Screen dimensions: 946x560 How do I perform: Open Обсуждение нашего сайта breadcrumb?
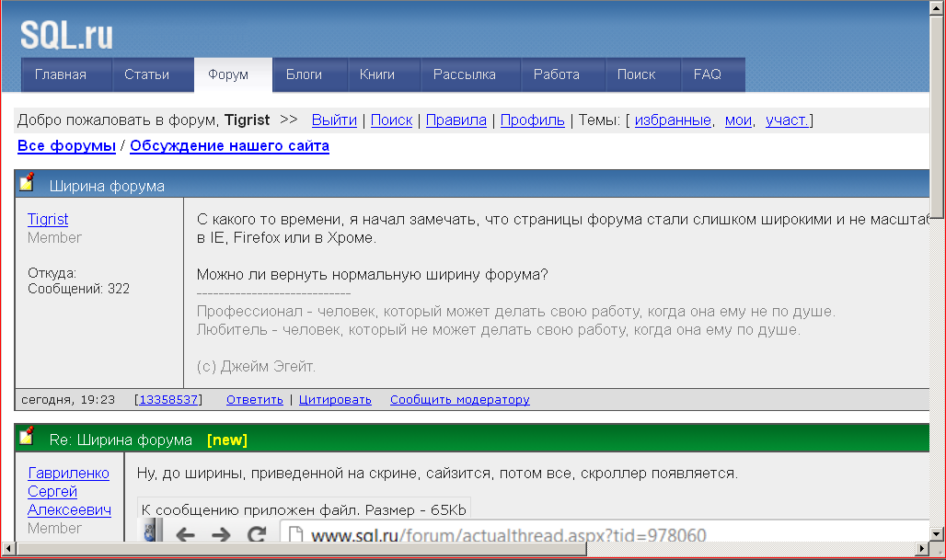[x=229, y=146]
